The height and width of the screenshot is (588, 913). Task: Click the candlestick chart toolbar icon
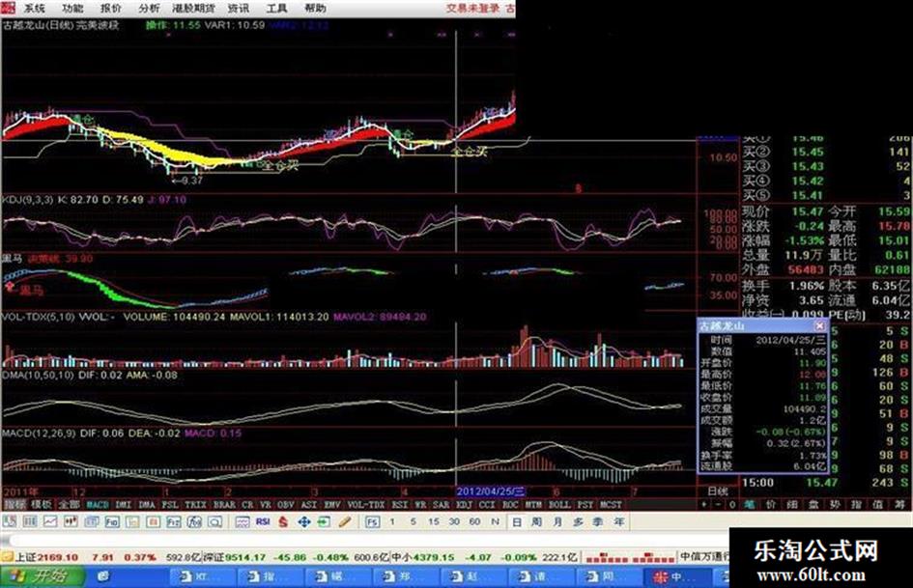coord(71,521)
